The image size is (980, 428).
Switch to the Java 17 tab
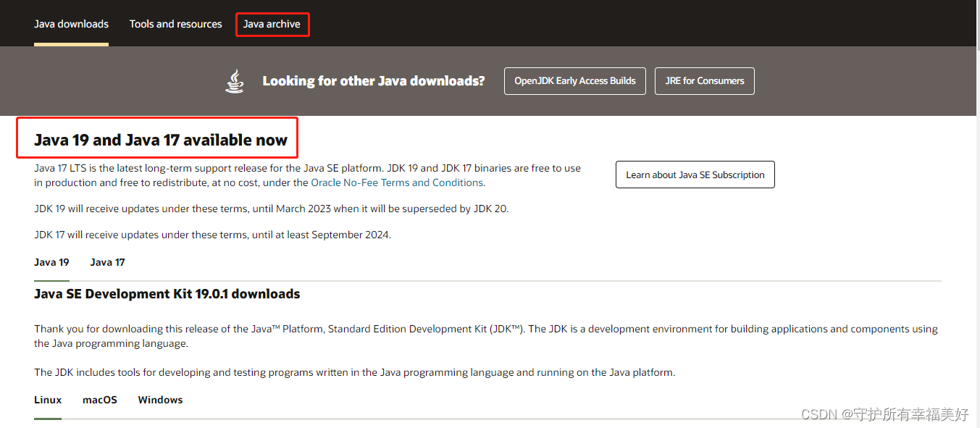click(106, 262)
